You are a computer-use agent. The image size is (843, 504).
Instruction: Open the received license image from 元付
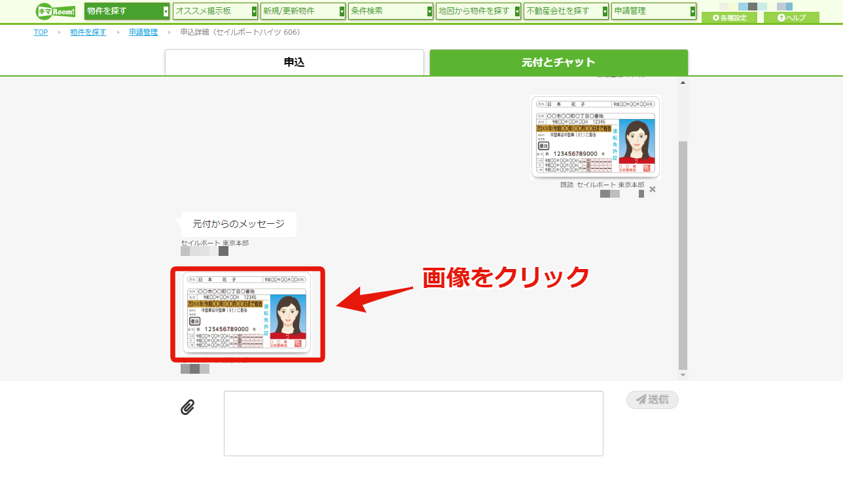[247, 313]
